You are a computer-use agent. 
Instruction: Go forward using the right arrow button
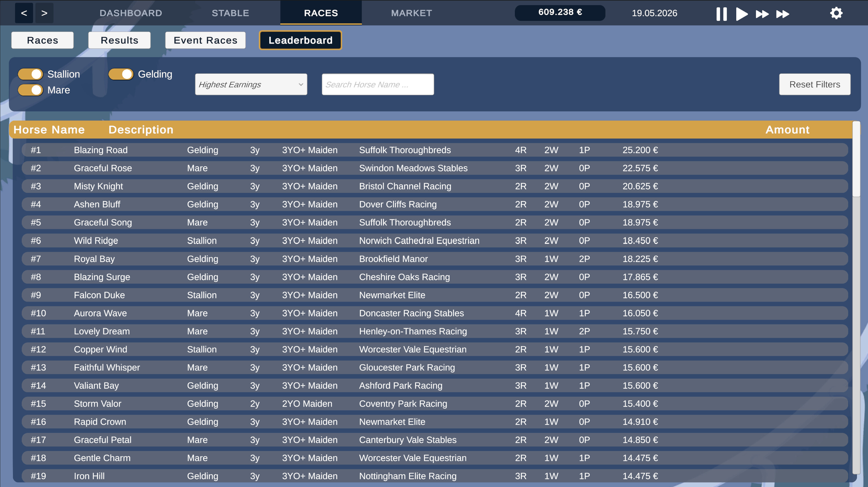coord(44,13)
